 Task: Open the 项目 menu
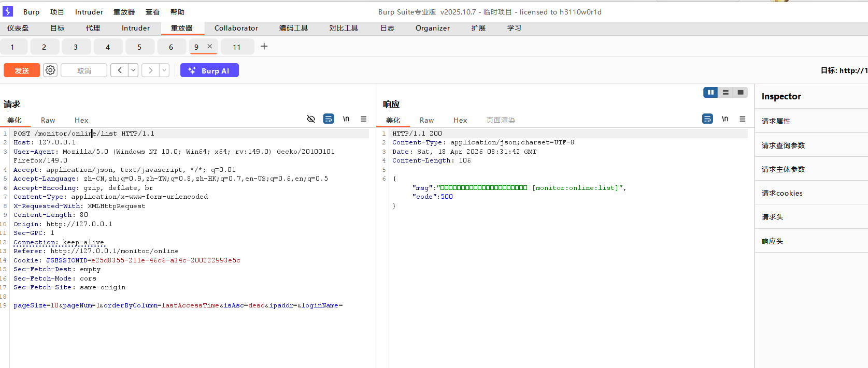pyautogui.click(x=57, y=12)
